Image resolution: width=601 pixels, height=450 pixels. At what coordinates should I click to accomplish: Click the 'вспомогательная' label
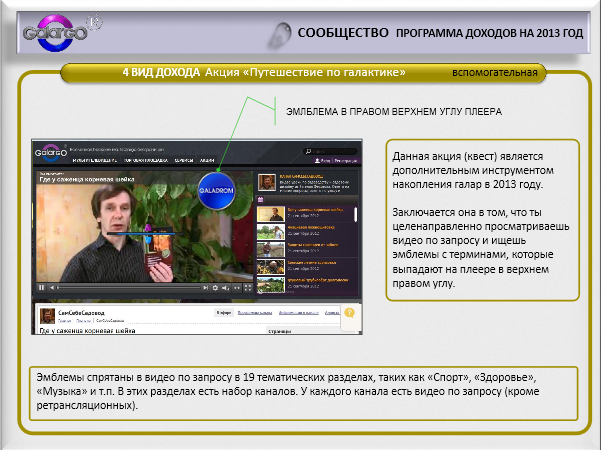pos(495,72)
